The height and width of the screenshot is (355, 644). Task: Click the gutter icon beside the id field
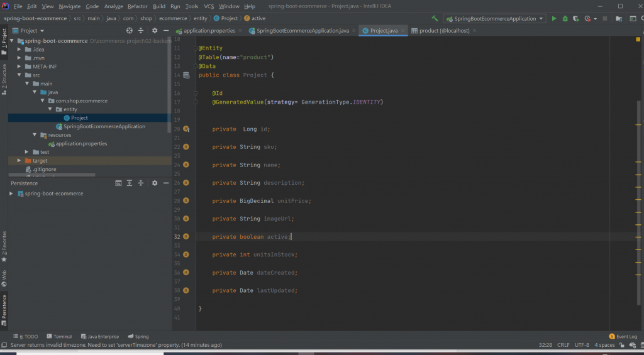[186, 129]
